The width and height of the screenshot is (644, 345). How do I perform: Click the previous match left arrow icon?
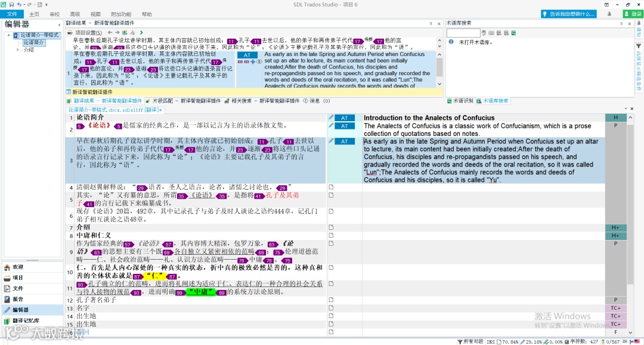point(110,32)
